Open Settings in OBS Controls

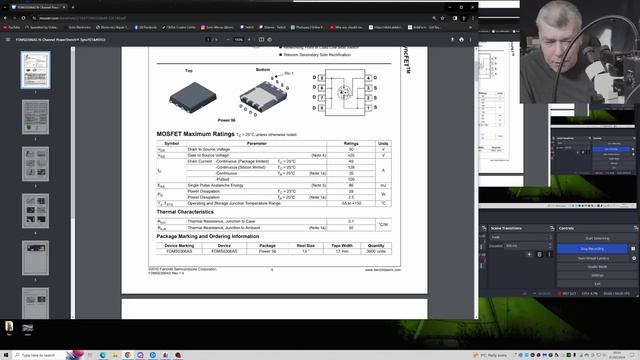(597, 276)
